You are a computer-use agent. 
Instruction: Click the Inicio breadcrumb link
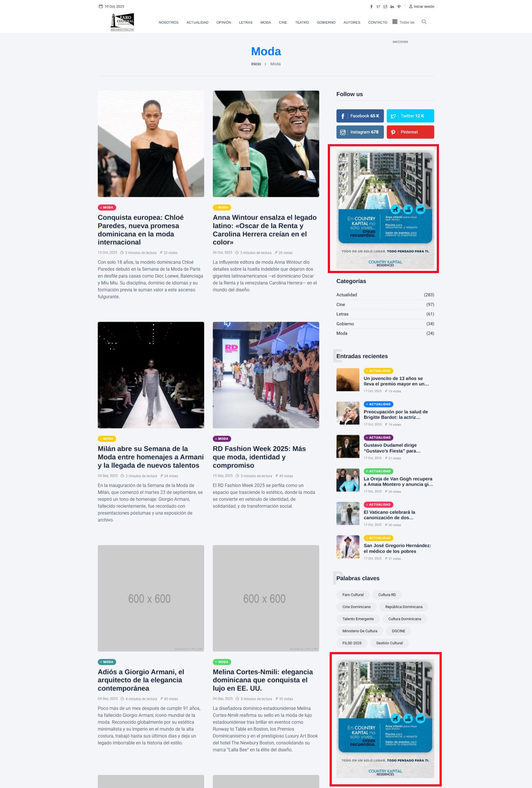tap(256, 64)
